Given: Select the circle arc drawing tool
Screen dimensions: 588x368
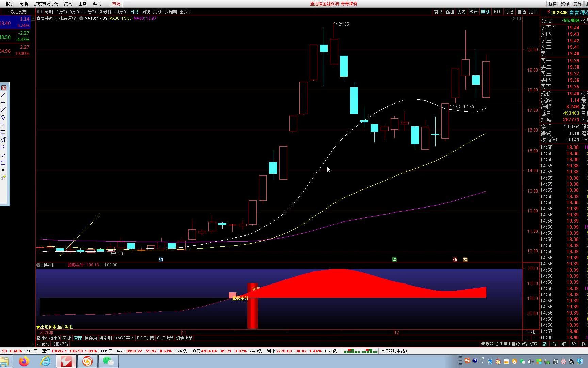Looking at the screenshot, I should pos(3,118).
